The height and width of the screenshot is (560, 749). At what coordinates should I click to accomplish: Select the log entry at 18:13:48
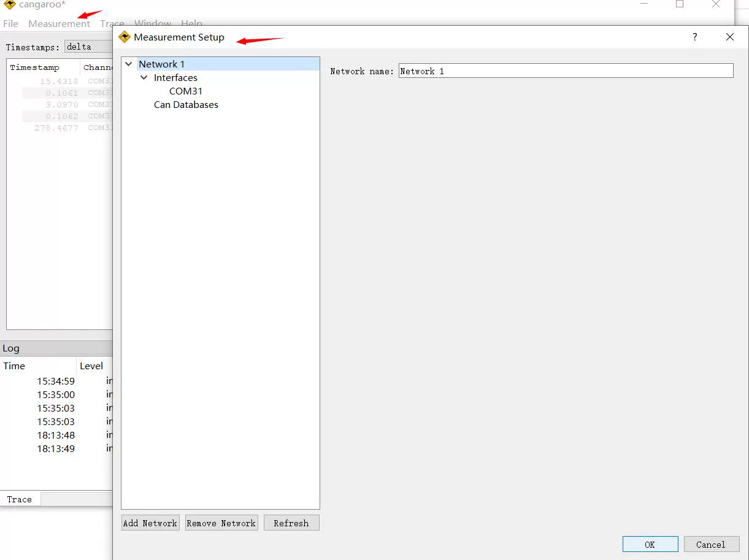[56, 435]
